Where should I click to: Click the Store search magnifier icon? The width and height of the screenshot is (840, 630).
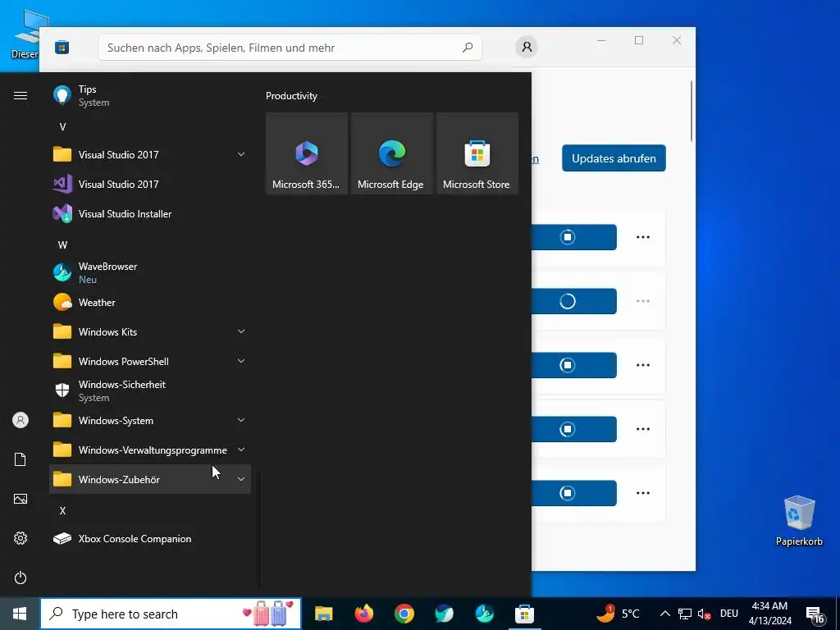(x=467, y=47)
